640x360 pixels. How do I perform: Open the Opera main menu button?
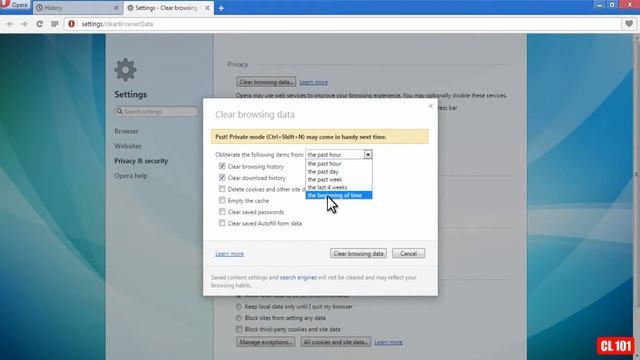point(15,6)
